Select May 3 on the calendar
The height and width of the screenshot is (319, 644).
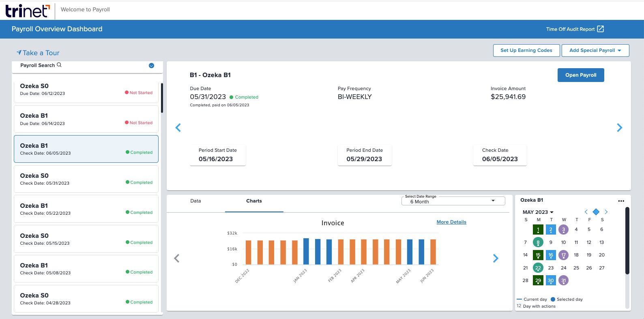[563, 230]
